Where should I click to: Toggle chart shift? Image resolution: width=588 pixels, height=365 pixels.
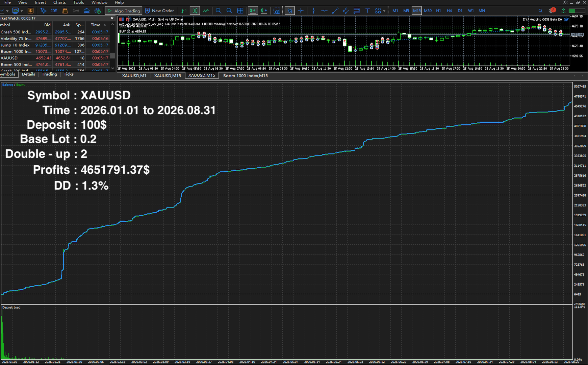click(x=264, y=11)
